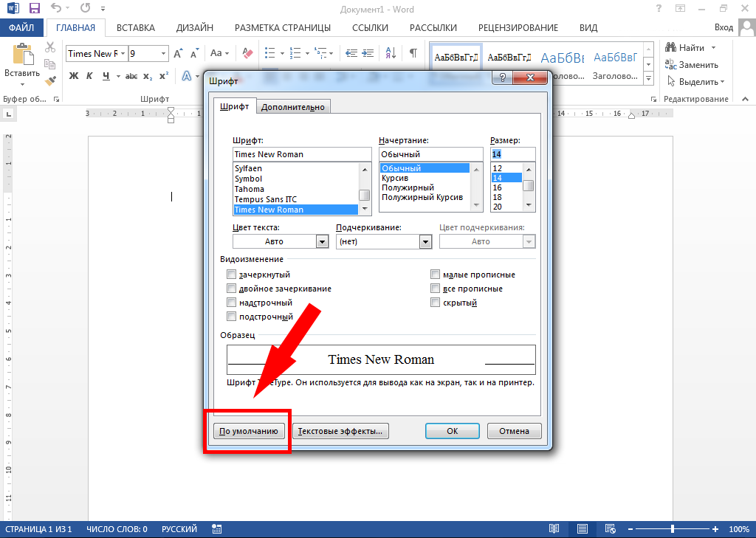
Task: Open the font name dropdown in ribbon
Action: pyautogui.click(x=122, y=54)
